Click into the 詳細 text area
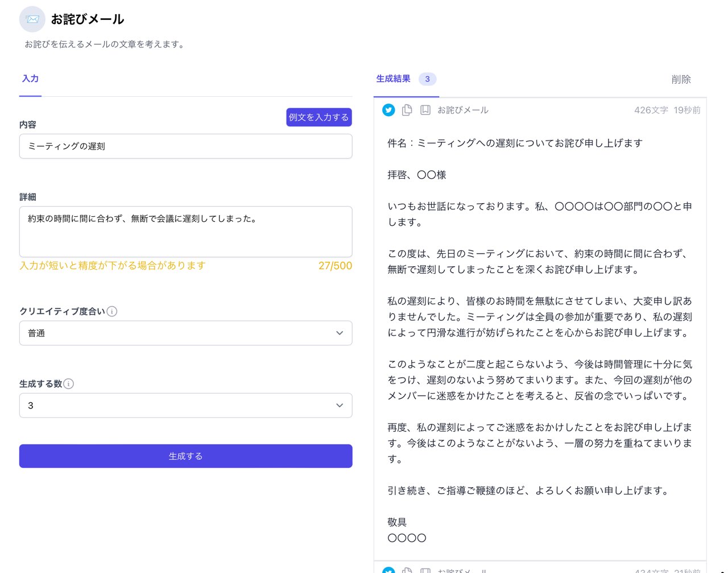 185,232
